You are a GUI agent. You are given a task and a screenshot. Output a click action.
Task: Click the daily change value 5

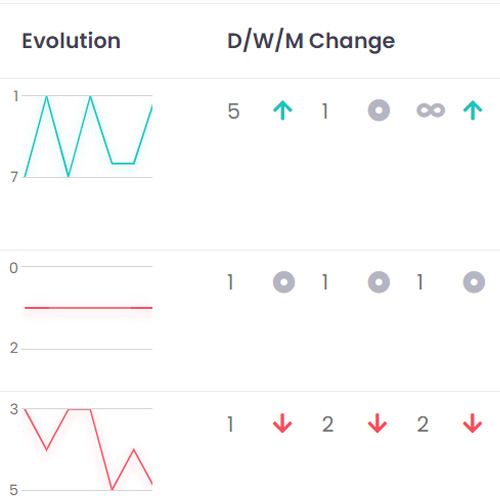coord(233,111)
